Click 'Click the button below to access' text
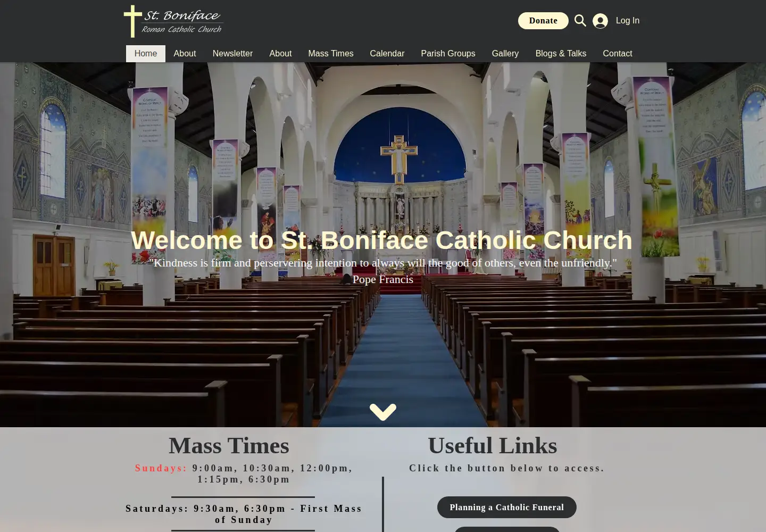 [x=507, y=468]
